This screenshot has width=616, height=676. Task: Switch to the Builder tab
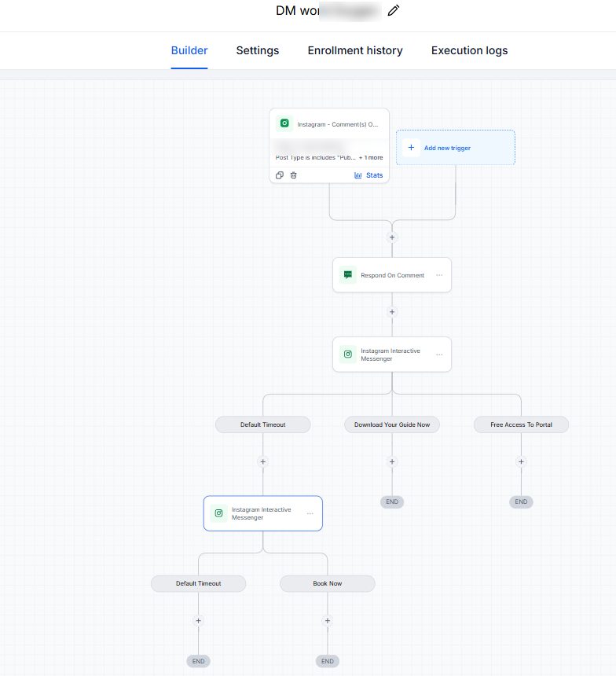189,50
